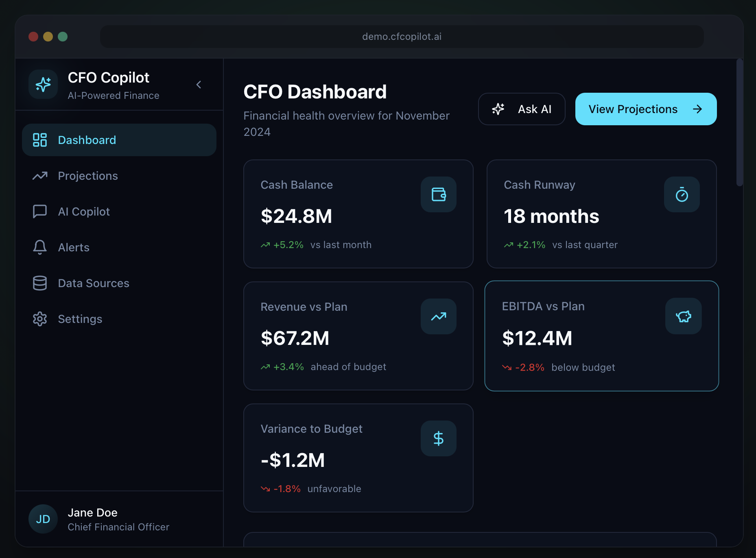Viewport: 756px width, 558px height.
Task: Select Dashboard in the sidebar
Action: pyautogui.click(x=87, y=139)
